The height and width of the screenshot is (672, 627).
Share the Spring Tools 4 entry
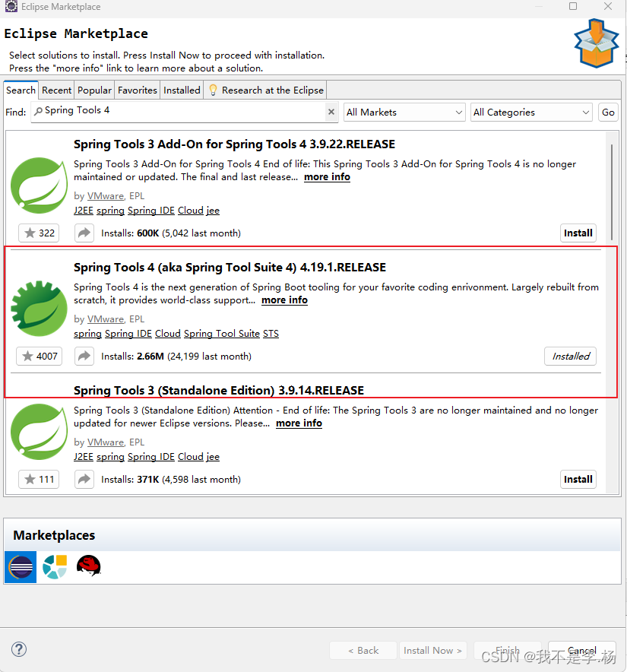tap(84, 356)
